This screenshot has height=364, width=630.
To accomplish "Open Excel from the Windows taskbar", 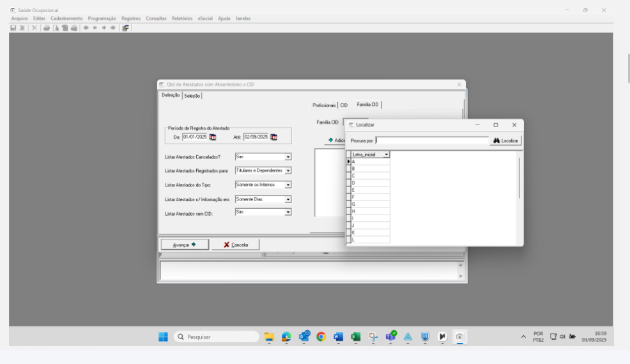I will point(355,337).
